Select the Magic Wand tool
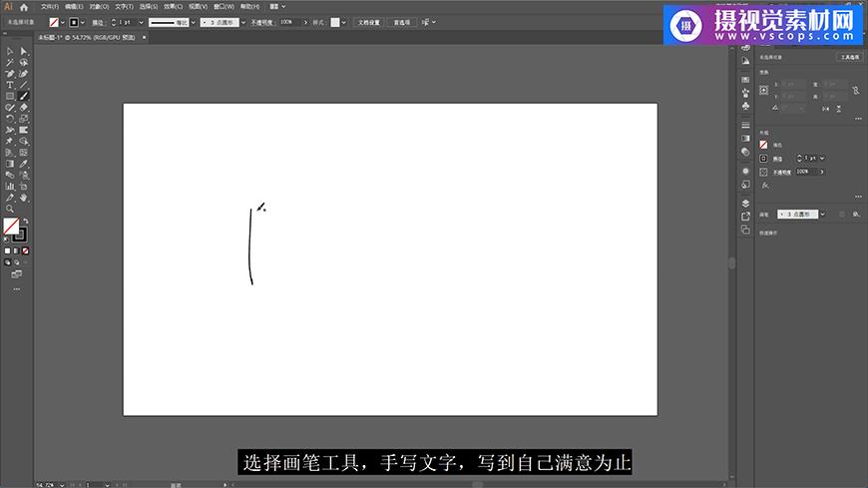The width and height of the screenshot is (868, 488). [x=9, y=63]
